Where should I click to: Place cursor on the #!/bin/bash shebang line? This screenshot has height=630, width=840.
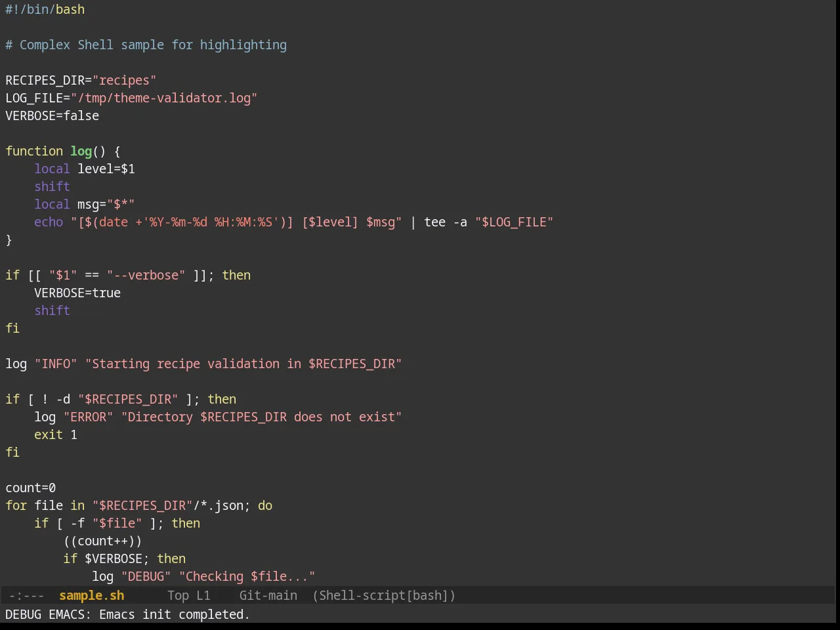point(45,9)
